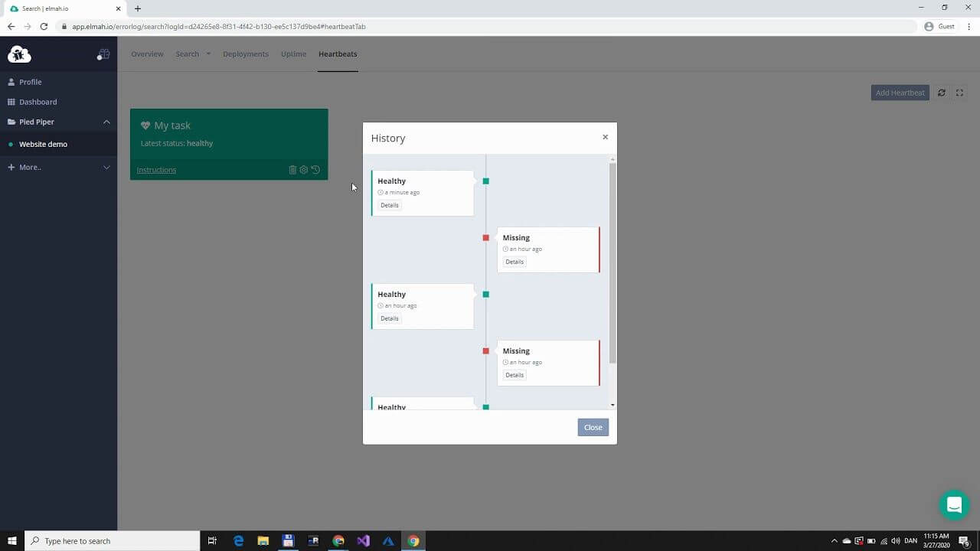The image size is (980, 551).
Task: Reload the page in browser
Action: [x=44, y=26]
